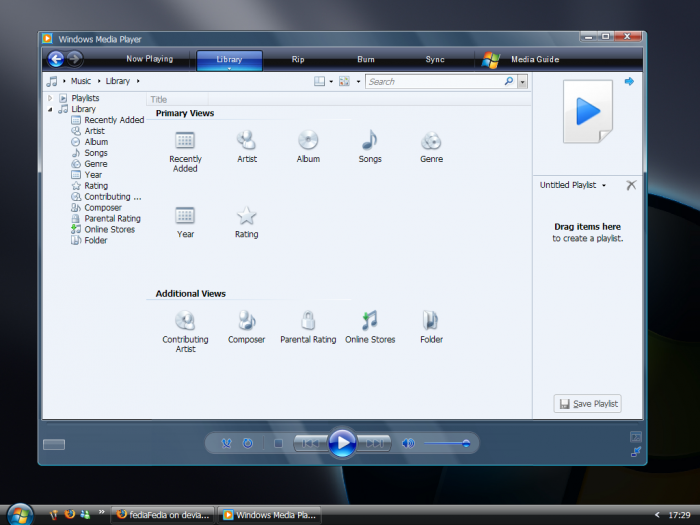Mute the volume speaker button

point(408,443)
